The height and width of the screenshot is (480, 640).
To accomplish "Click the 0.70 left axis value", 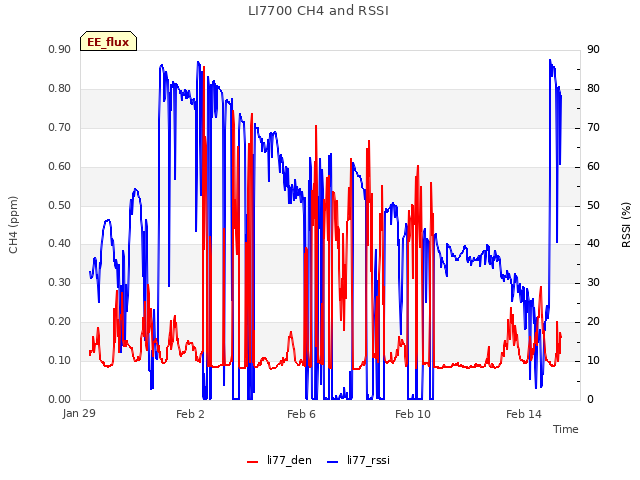I will click(x=60, y=128).
